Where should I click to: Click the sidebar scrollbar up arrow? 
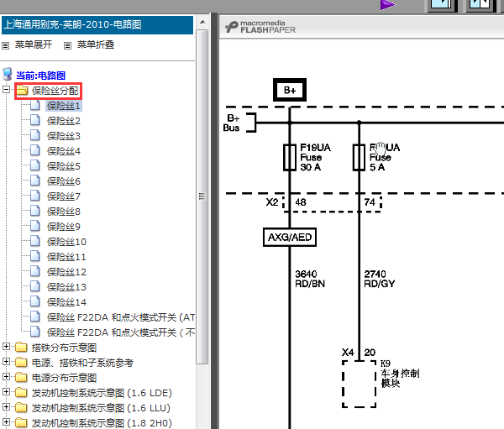click(202, 22)
